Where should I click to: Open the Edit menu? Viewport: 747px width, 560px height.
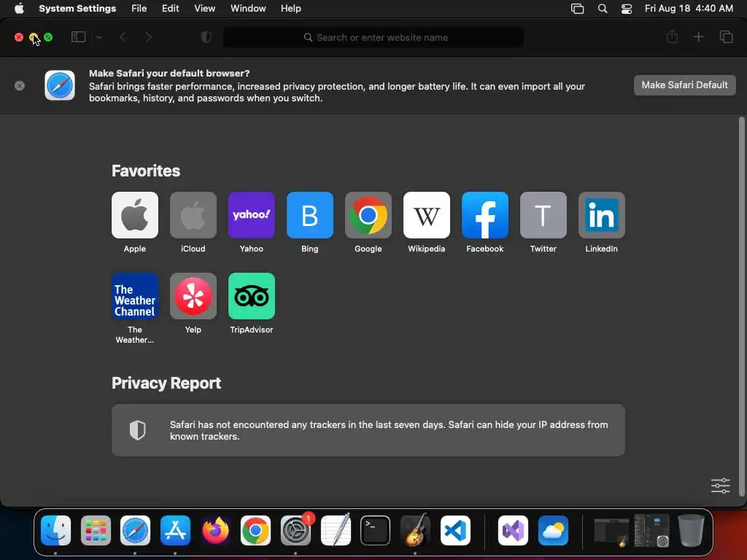170,9
